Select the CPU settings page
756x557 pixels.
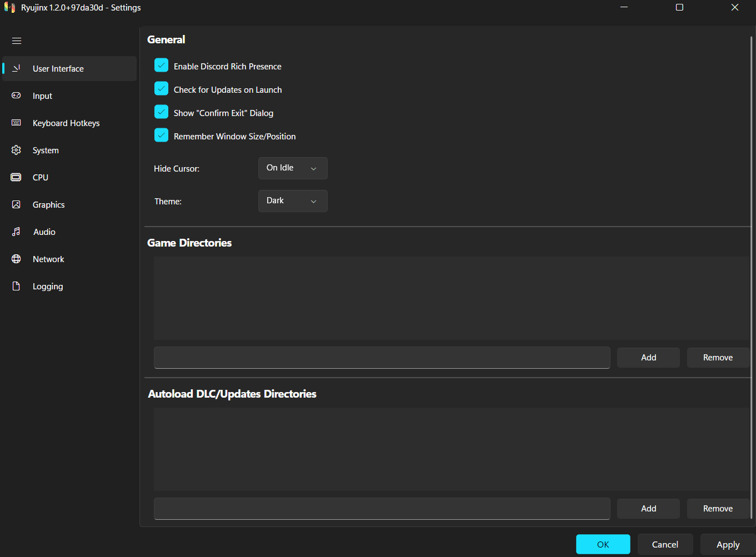[69, 177]
